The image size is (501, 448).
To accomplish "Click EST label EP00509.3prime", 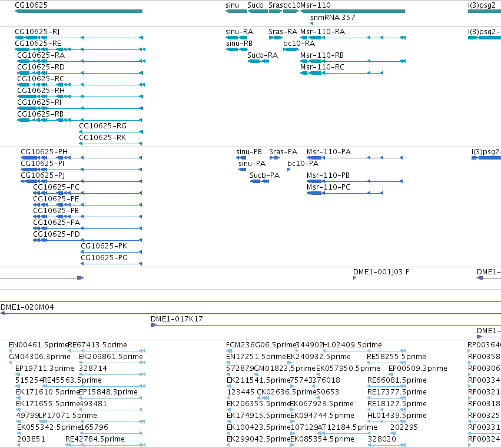I will [x=418, y=369].
